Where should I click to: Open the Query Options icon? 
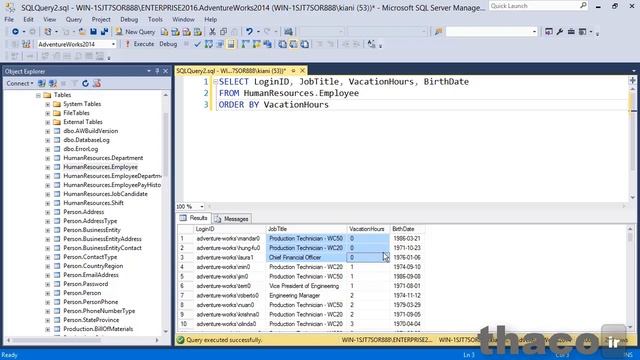220,44
